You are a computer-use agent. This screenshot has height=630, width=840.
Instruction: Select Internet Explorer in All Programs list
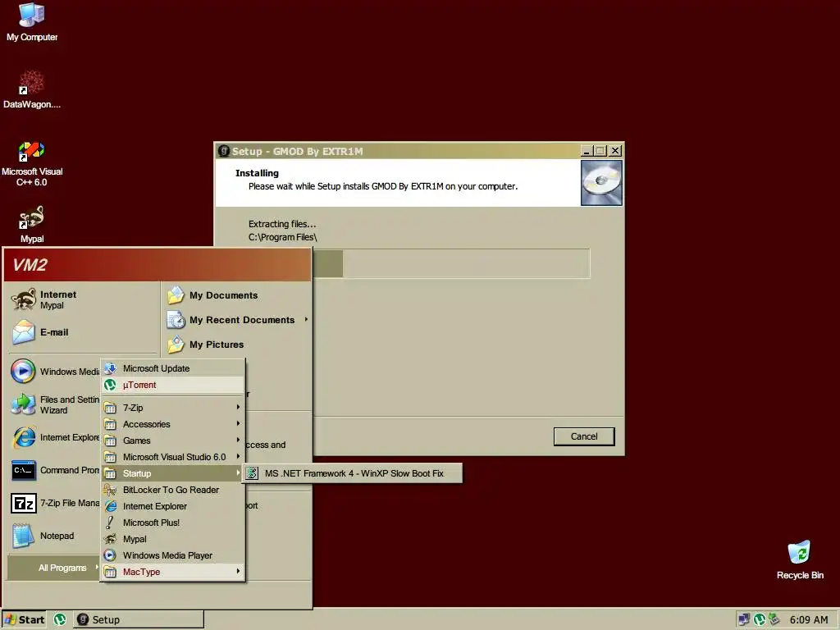tap(173, 506)
